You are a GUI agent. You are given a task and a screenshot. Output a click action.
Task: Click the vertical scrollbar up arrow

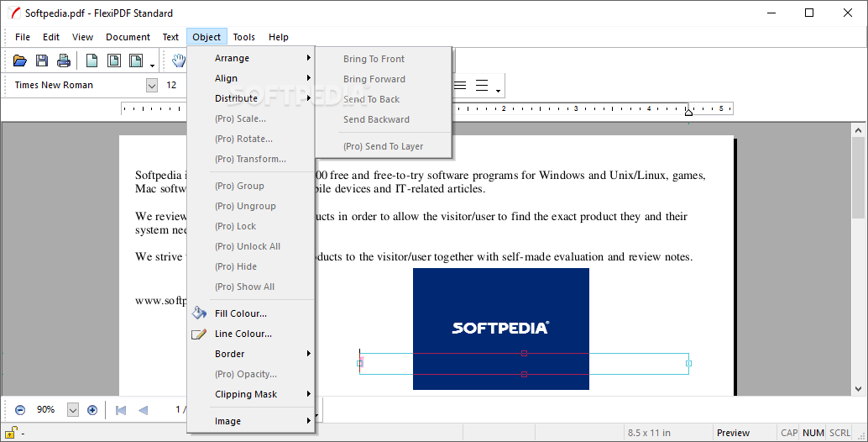(859, 131)
